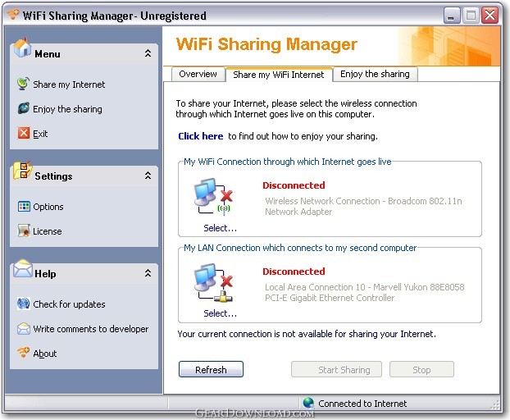This screenshot has height=420, width=510.
Task: Click the connection not available message
Action: (x=307, y=334)
